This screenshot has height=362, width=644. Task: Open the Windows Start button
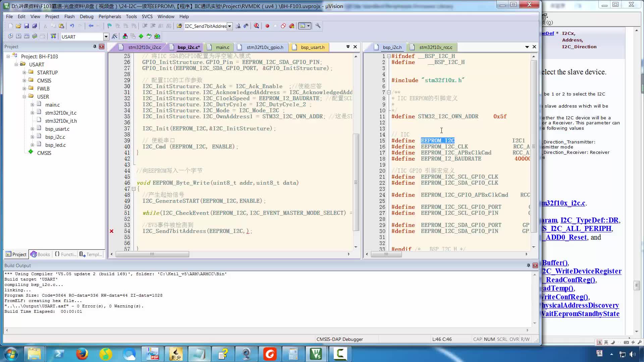point(11,354)
